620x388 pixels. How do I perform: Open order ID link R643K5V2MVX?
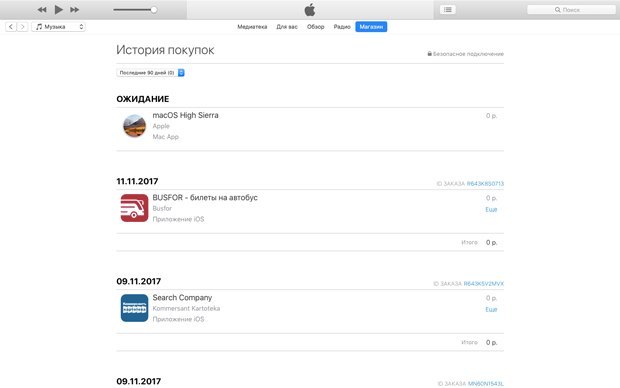(484, 284)
